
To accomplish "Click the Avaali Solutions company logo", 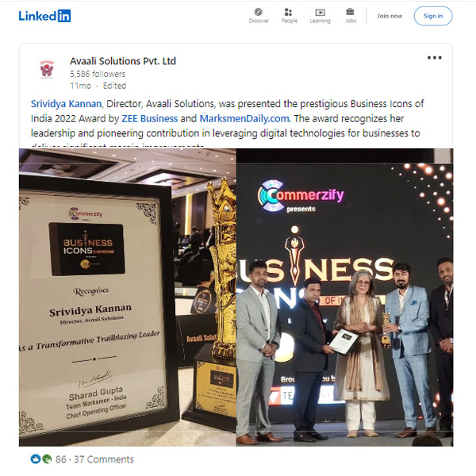I will 47,70.
